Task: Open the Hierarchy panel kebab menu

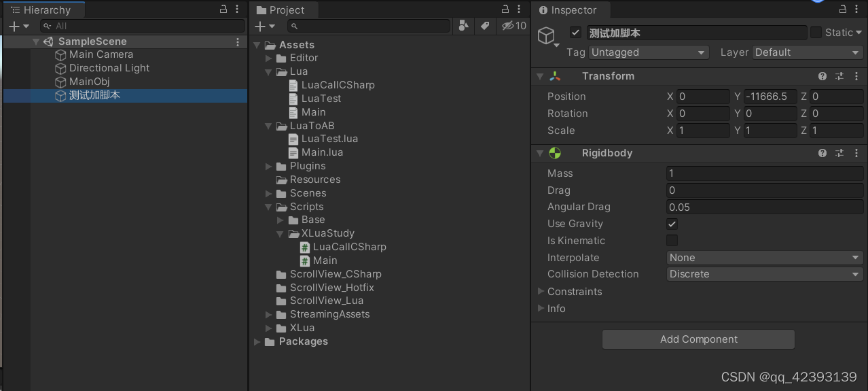Action: [236, 10]
